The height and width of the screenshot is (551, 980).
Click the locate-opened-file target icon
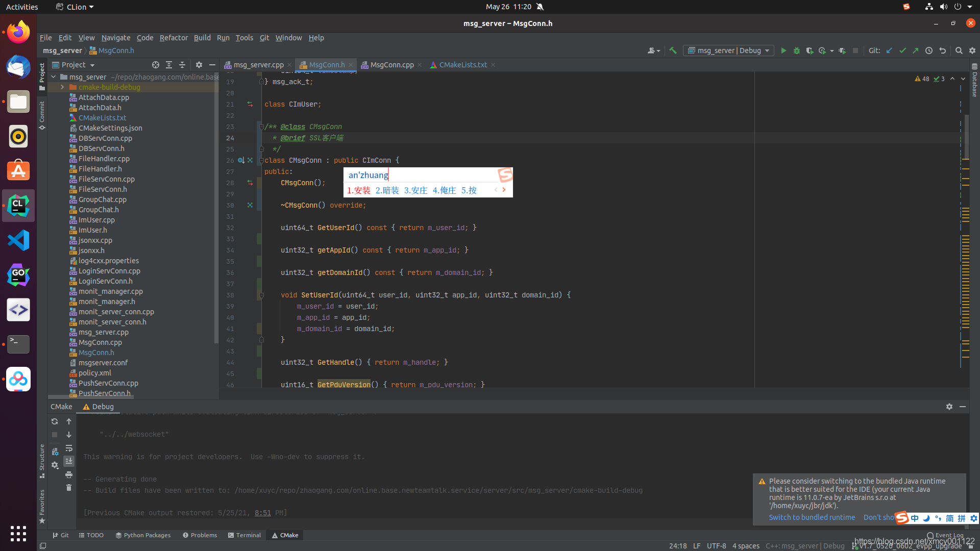(x=156, y=65)
